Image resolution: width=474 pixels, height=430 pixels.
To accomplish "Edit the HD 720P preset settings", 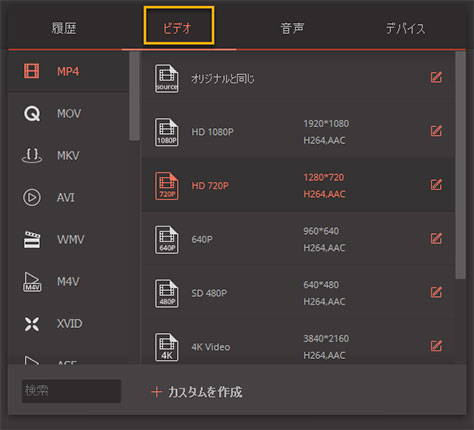I will click(436, 185).
